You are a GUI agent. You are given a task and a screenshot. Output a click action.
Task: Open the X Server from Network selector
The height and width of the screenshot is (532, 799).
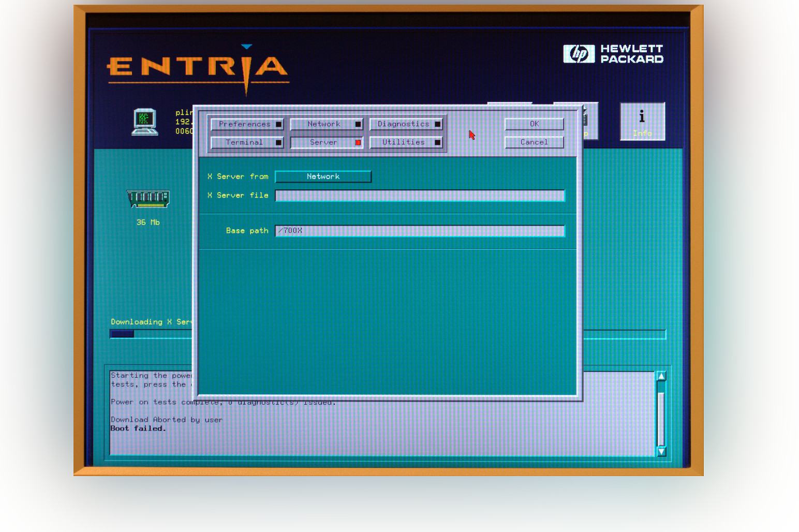click(x=323, y=176)
